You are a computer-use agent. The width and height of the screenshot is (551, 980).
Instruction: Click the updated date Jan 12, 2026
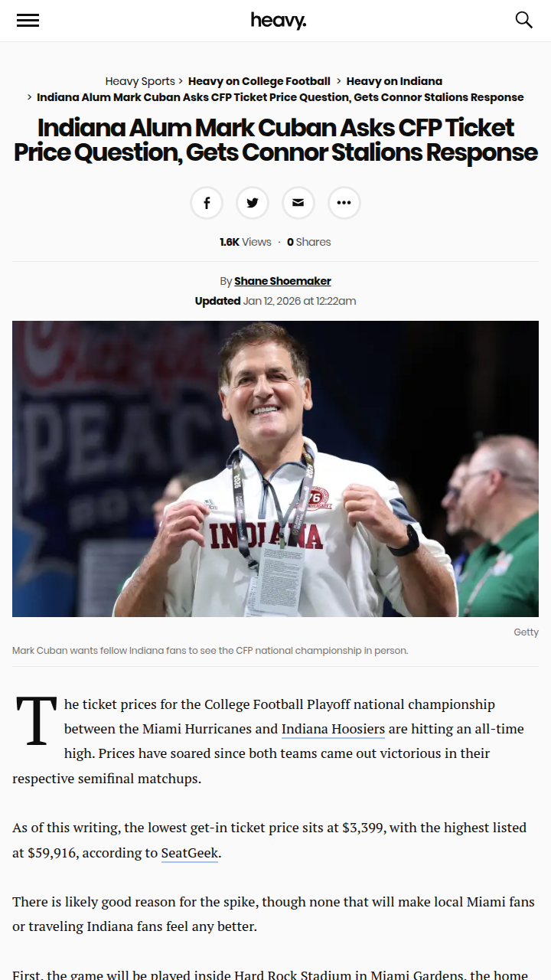[299, 301]
